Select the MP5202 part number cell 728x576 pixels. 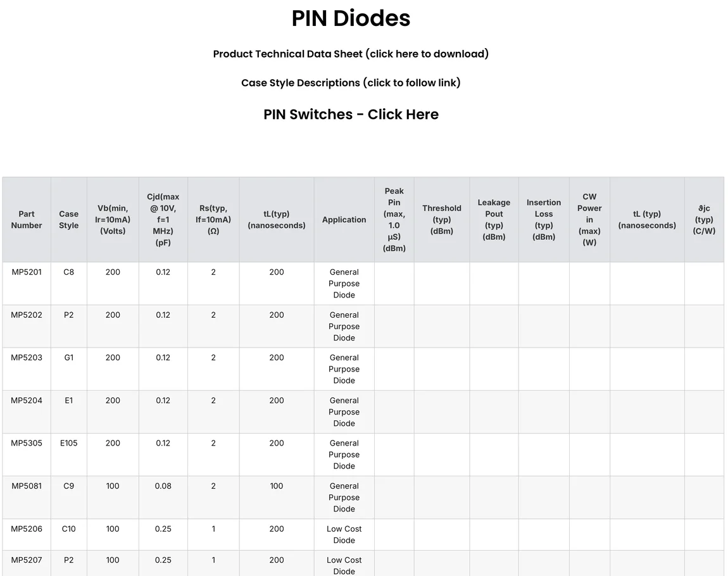(27, 315)
